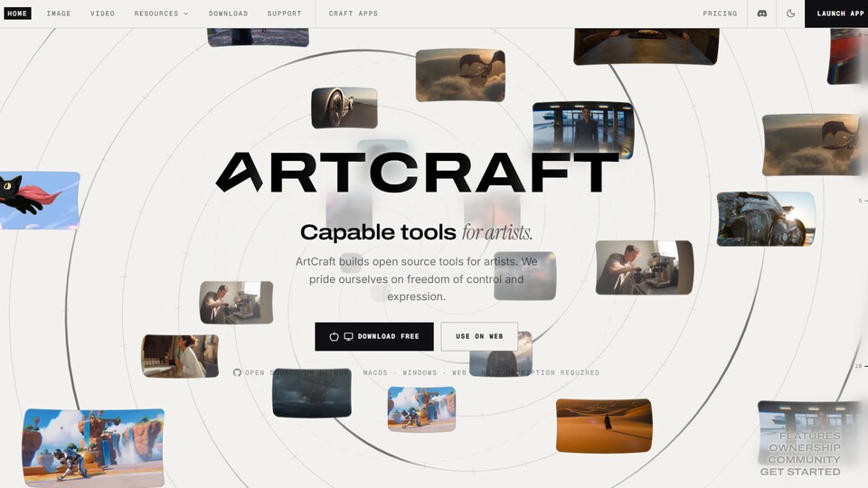Click the macOS platform label
This screenshot has width=868, height=488.
(375, 373)
